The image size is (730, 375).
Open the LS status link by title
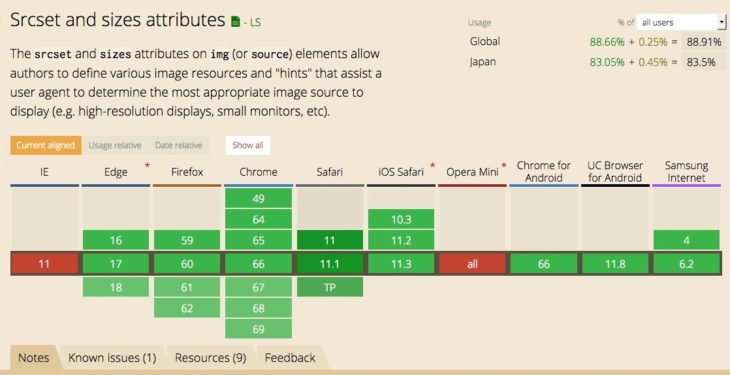pos(256,22)
